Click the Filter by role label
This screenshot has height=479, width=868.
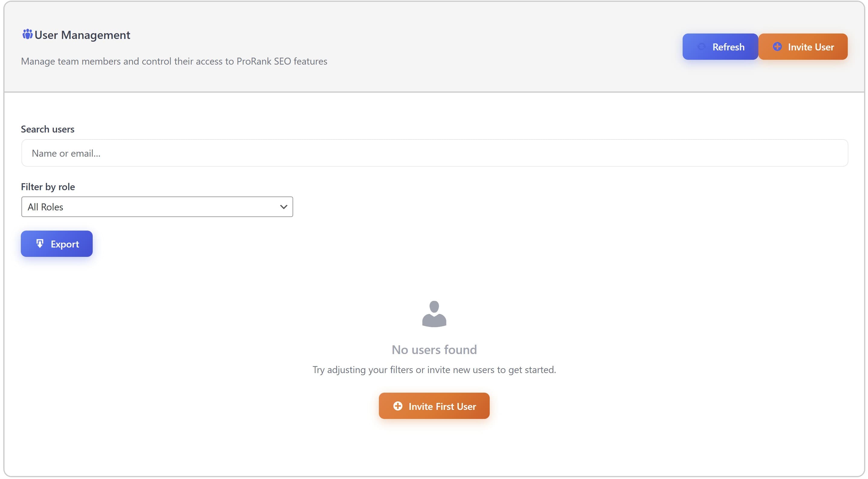[48, 186]
